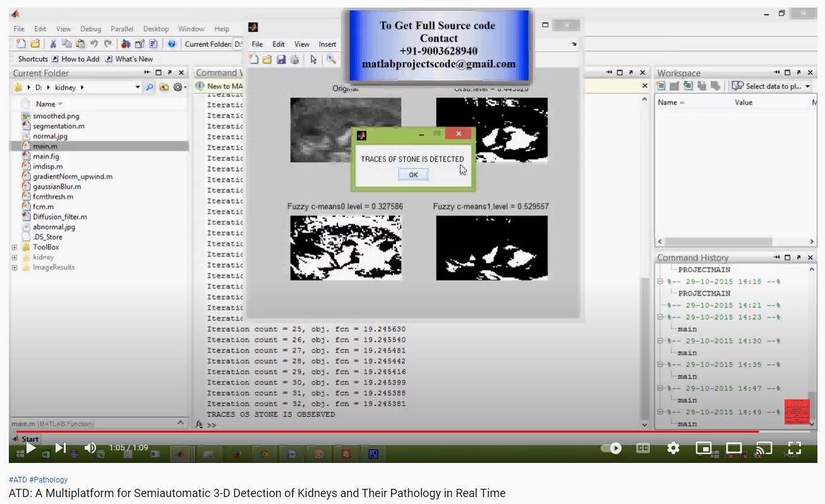Skip to the next video
Viewport: 825px width, 504px height.
(60, 448)
